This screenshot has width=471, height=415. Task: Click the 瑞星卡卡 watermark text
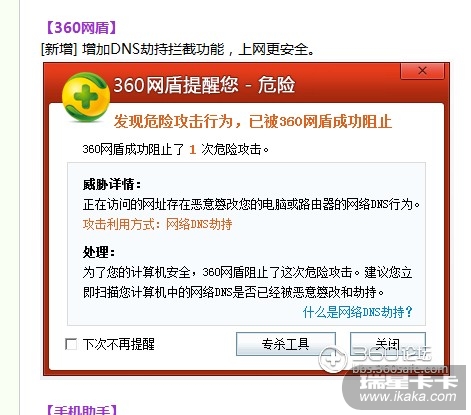[x=408, y=381]
